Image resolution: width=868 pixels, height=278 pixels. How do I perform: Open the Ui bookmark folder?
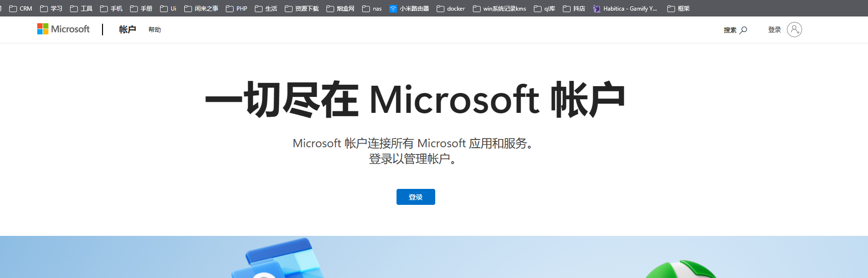(168, 8)
